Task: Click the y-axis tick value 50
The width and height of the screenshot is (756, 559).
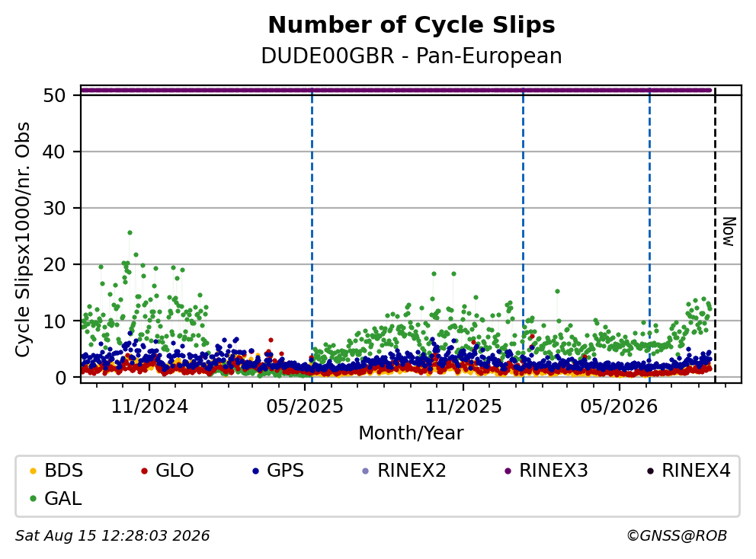Action: (54, 95)
